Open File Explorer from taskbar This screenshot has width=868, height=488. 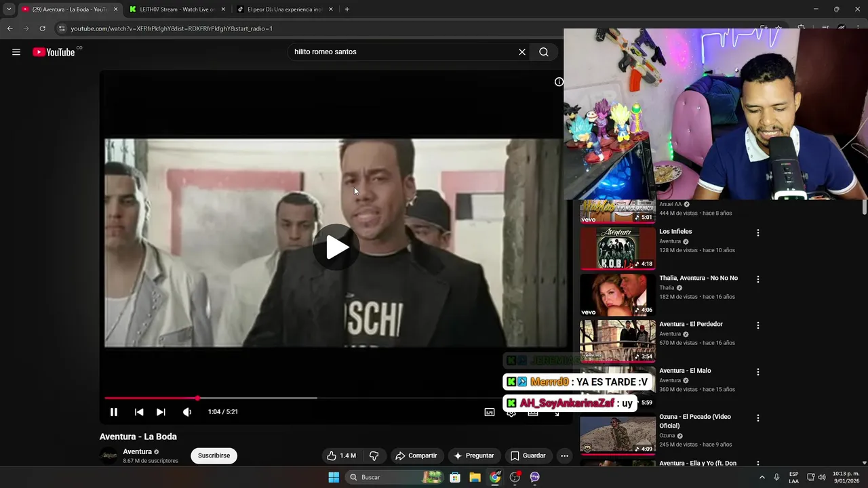pyautogui.click(x=475, y=478)
